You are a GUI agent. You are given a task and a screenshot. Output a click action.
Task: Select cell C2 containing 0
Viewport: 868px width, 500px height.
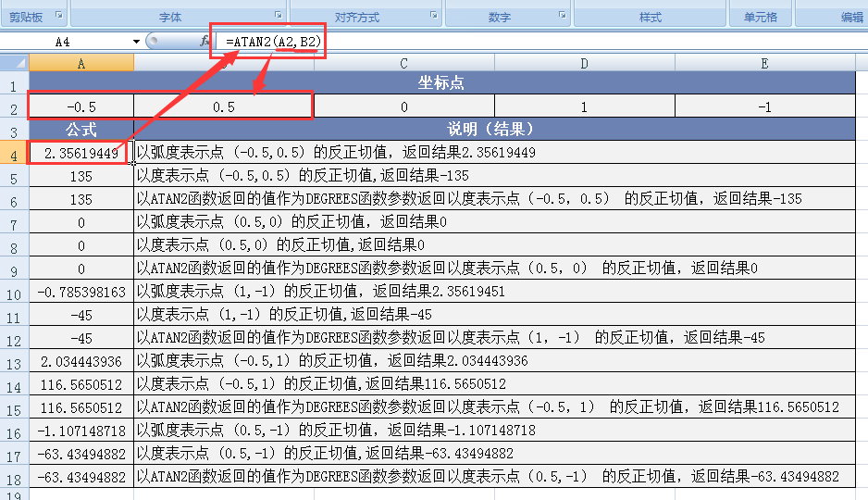tap(404, 106)
